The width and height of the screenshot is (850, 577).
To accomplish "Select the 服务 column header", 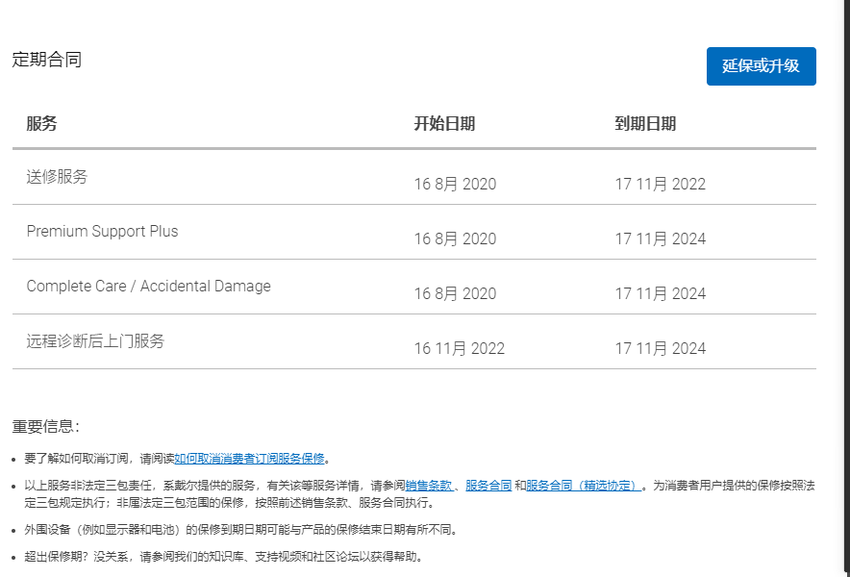I will pos(42,124).
